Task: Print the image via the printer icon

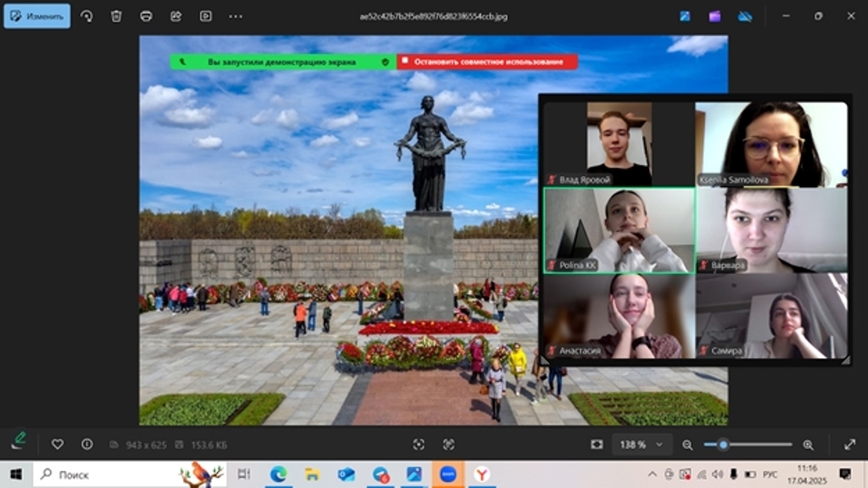Action: tap(146, 16)
